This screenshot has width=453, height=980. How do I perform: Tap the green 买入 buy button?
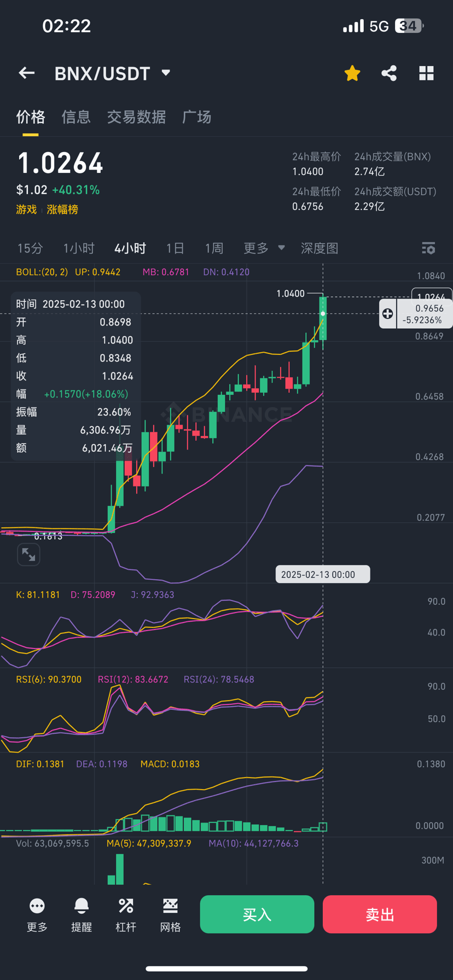coord(257,914)
